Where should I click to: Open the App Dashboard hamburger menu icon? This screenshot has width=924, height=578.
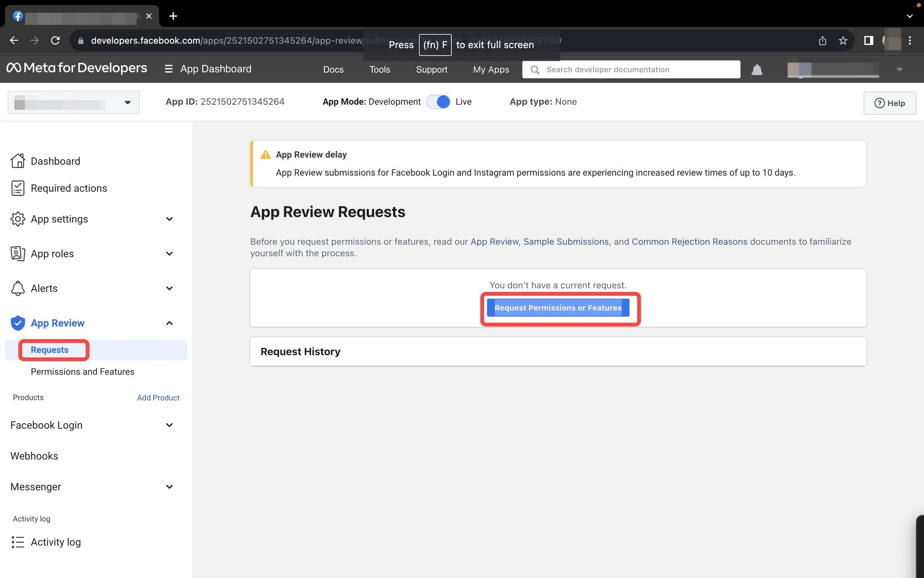pos(169,69)
